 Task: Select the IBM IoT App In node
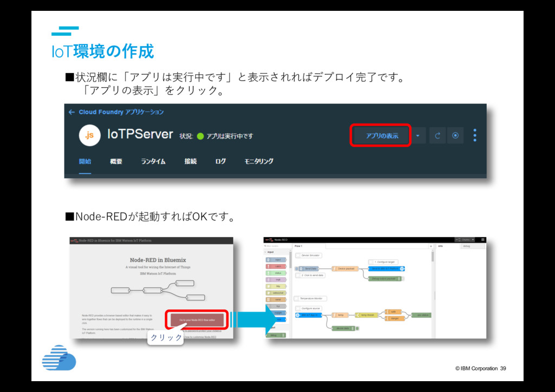(x=309, y=315)
